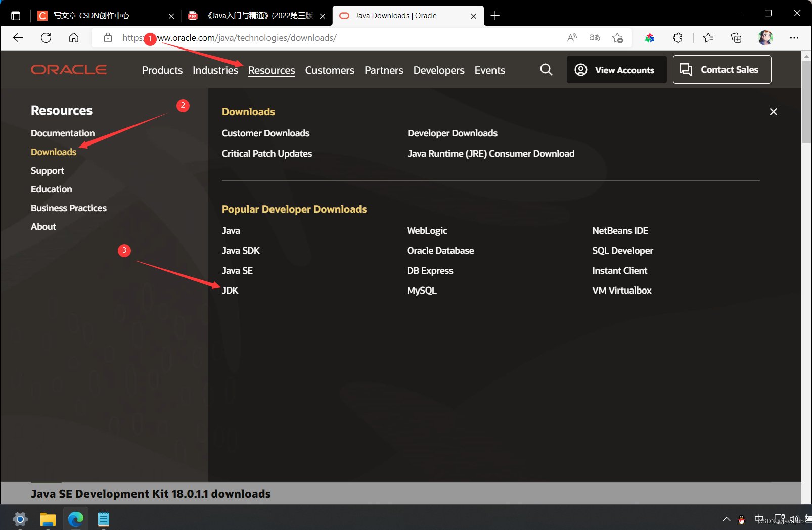This screenshot has width=812, height=530.
Task: Open the browser settings and more menu
Action: [794, 38]
